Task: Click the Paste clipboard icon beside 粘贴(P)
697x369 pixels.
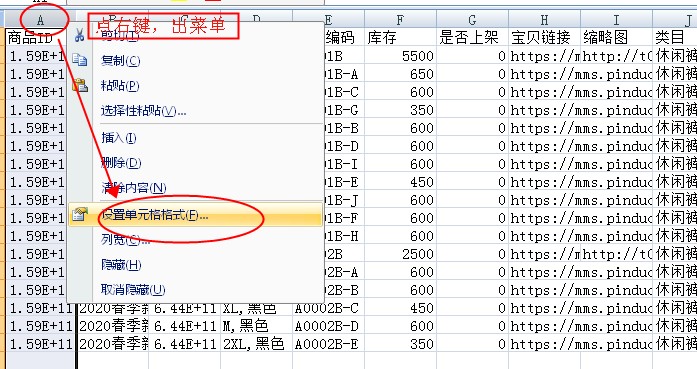Action: [80, 85]
